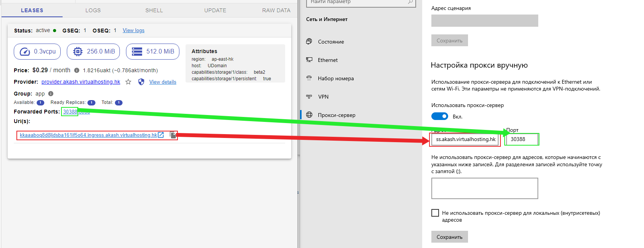
Task: Copy the deployment URI to clipboard
Action: tap(173, 135)
